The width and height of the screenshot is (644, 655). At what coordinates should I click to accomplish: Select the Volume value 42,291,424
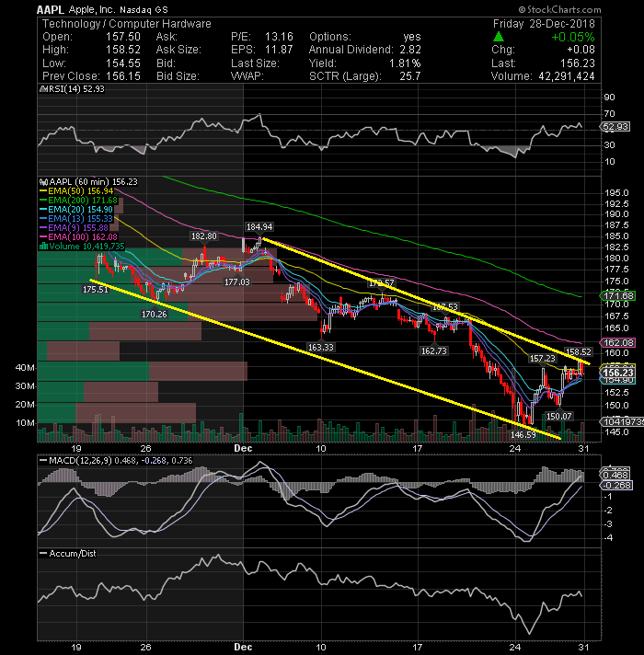tap(567, 76)
